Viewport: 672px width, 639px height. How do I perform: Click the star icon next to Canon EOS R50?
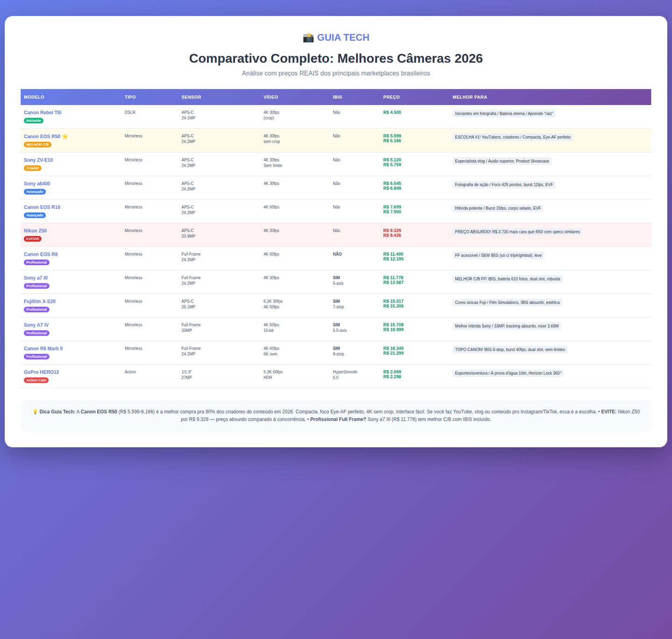click(x=65, y=137)
